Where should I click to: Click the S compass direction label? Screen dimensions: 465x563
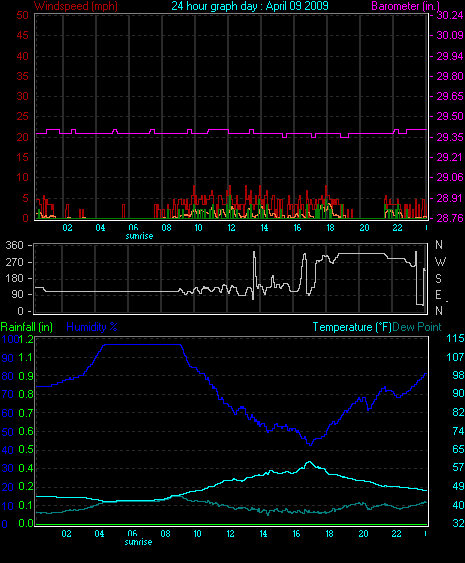[x=438, y=278]
